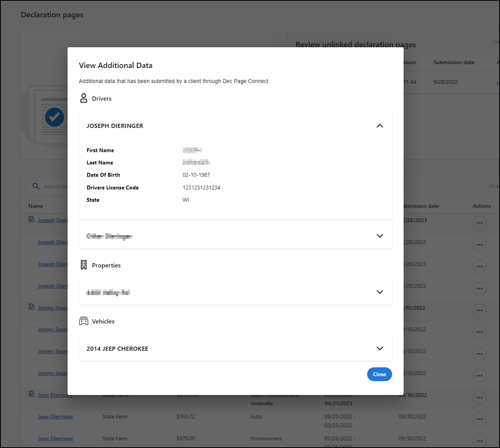Click inside the search input field
500x448 pixels.
(61, 186)
